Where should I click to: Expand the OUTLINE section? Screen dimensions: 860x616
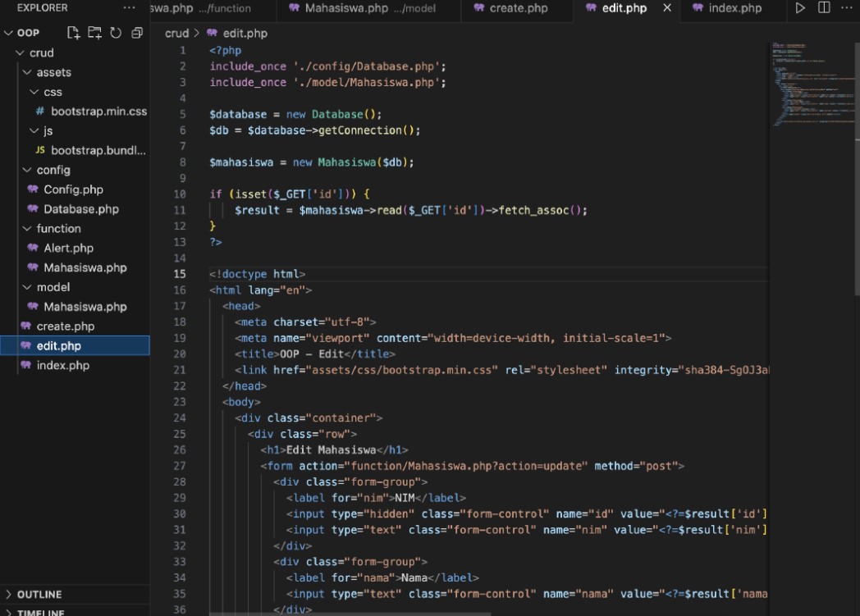pyautogui.click(x=41, y=594)
